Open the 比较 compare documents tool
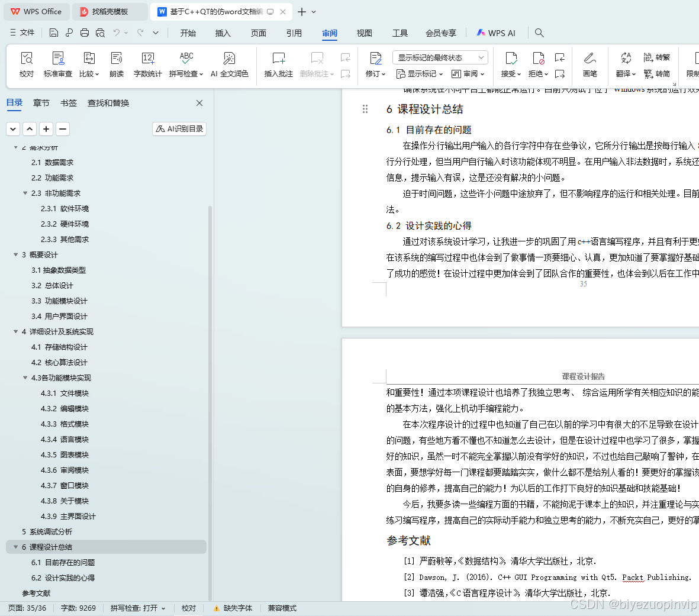Image resolution: width=699 pixels, height=616 pixels. (89, 64)
